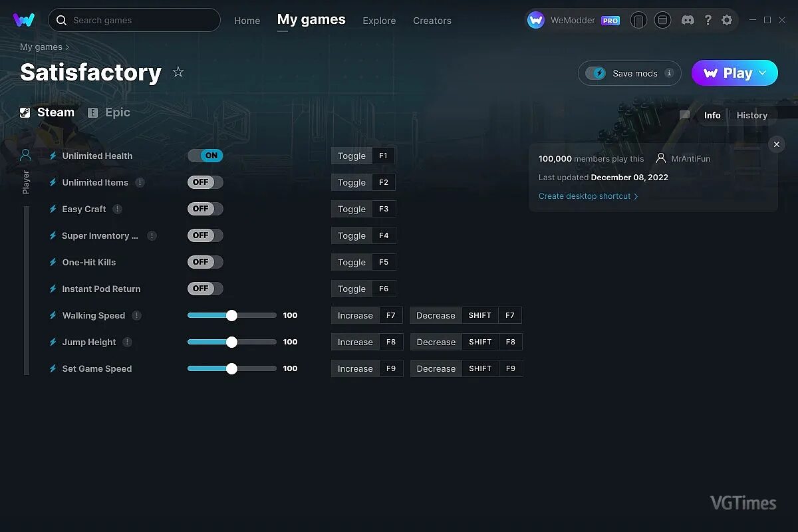Viewport: 798px width, 532px height.
Task: Click the Walking Speed slider handle
Action: pyautogui.click(x=231, y=315)
